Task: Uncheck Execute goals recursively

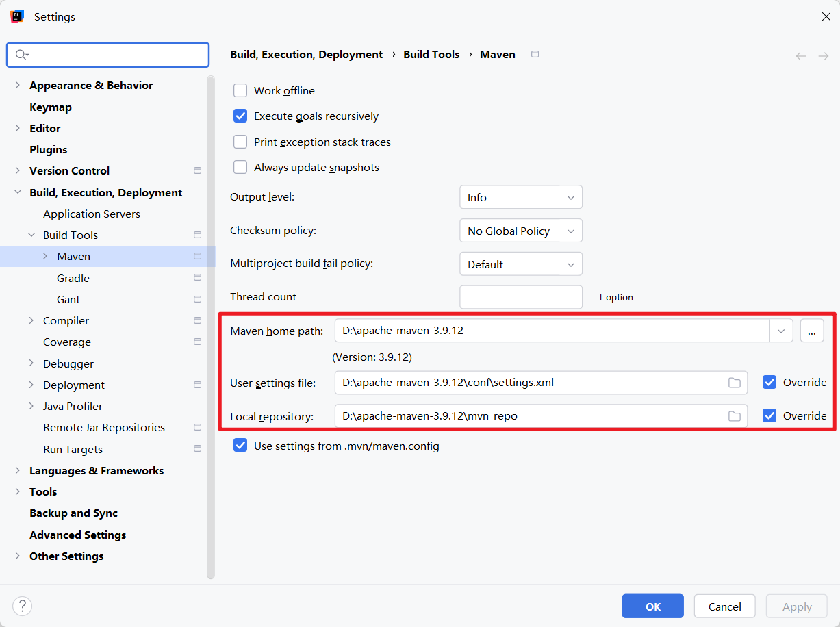Action: tap(240, 116)
